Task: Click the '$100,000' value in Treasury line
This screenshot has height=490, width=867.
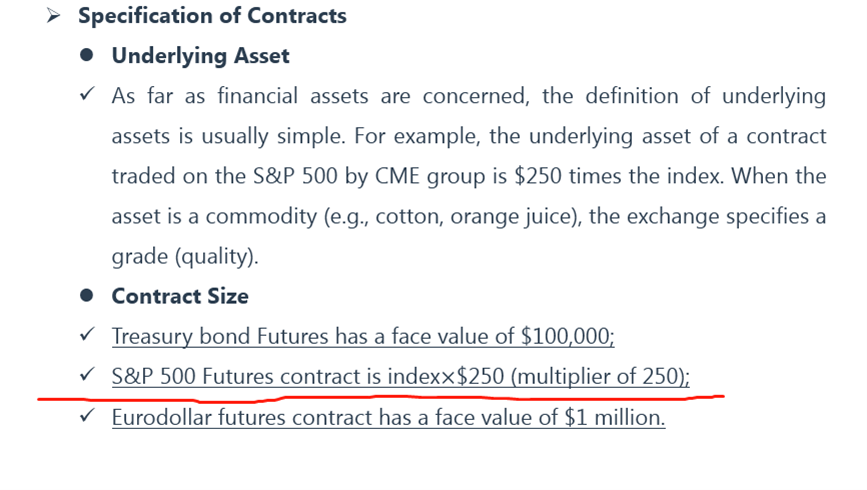Action: (567, 336)
